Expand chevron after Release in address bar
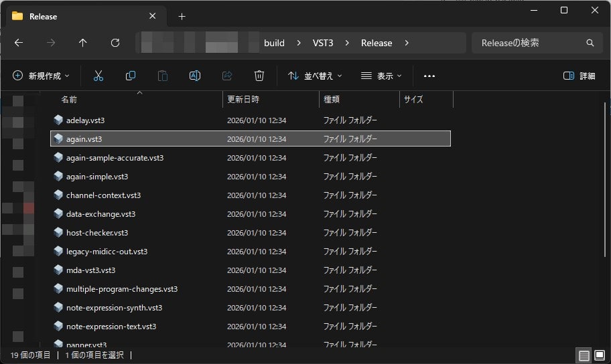Viewport: 611px width, 364px height. [x=407, y=43]
